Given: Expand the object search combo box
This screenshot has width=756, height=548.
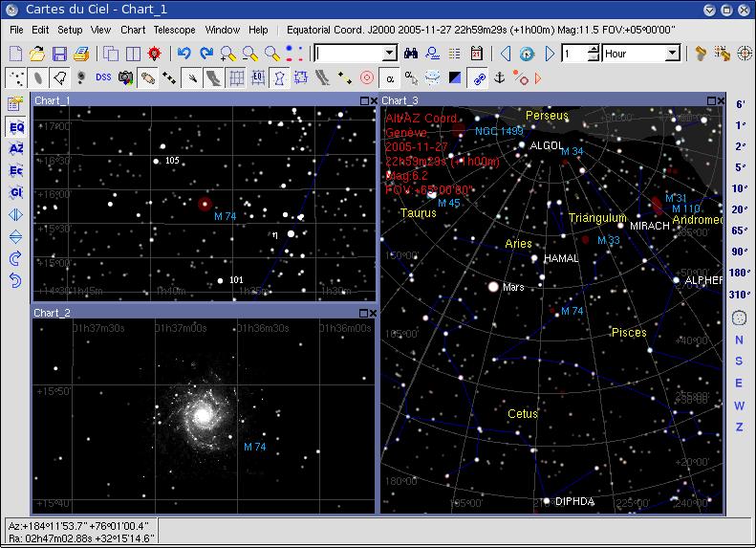Looking at the screenshot, I should pyautogui.click(x=389, y=54).
